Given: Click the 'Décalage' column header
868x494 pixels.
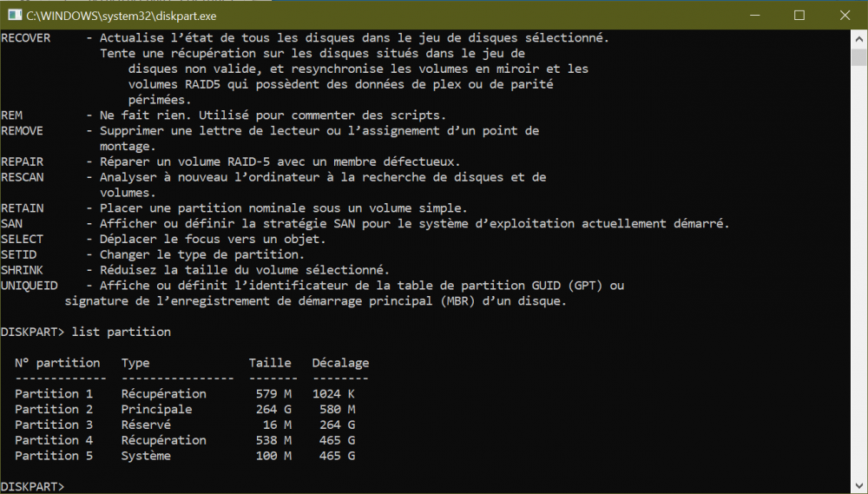Looking at the screenshot, I should (x=340, y=362).
